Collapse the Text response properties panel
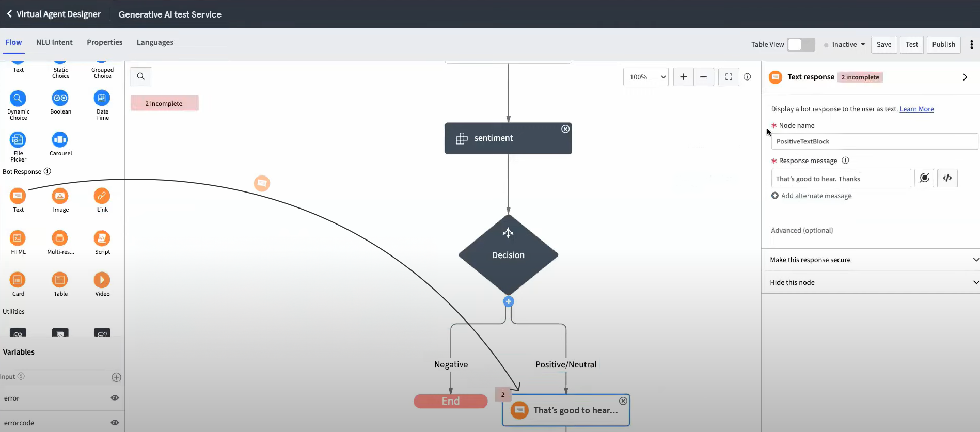This screenshot has height=432, width=980. 965,77
